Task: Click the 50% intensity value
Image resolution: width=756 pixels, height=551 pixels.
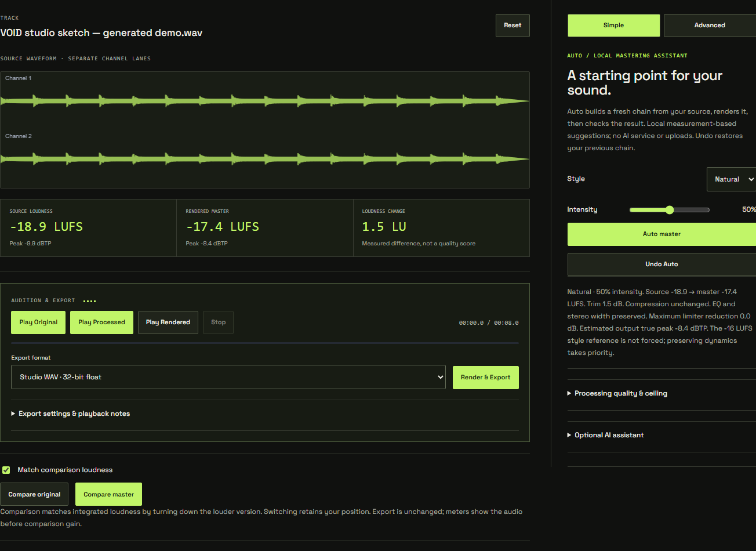Action: tap(748, 210)
